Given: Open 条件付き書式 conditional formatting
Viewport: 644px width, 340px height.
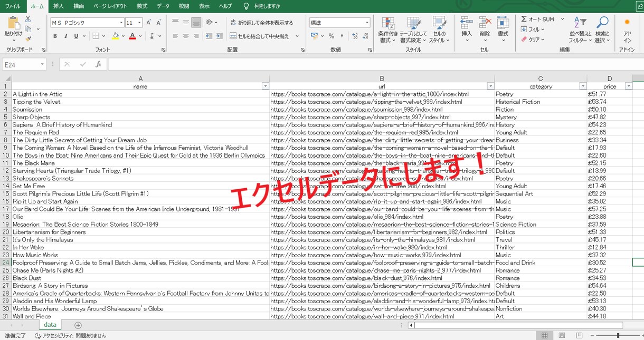Looking at the screenshot, I should pyautogui.click(x=388, y=30).
